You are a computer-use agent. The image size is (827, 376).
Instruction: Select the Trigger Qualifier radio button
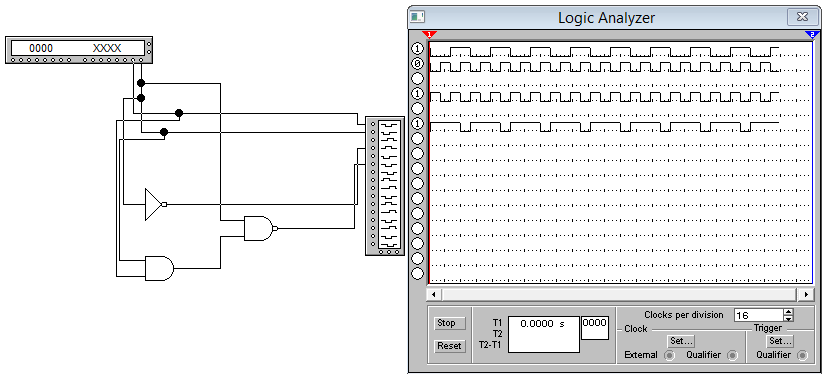(802, 355)
